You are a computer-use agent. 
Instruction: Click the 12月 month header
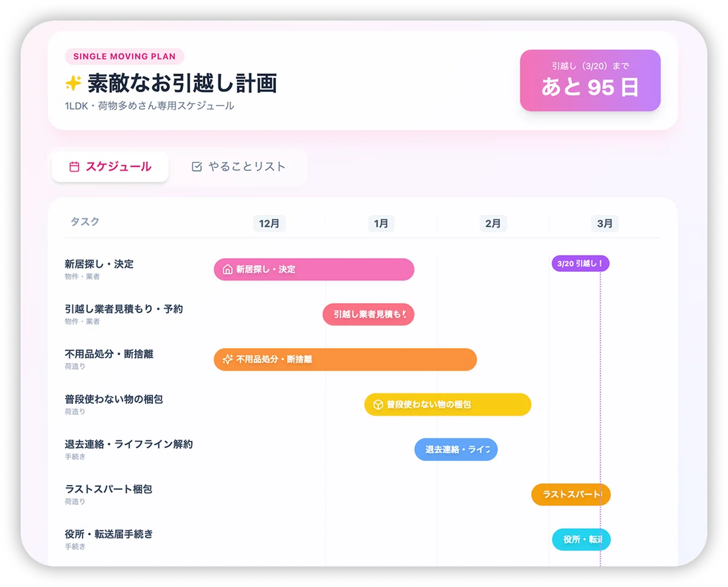coord(269,223)
